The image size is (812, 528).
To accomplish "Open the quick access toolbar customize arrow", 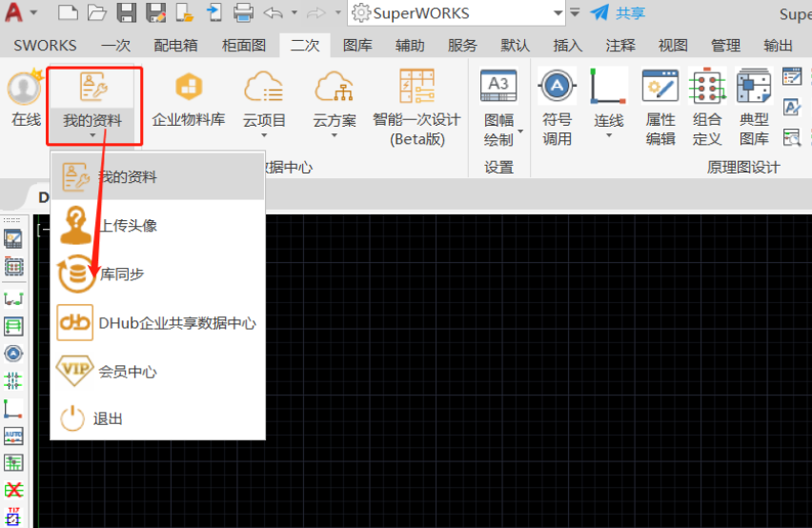I will pos(575,12).
